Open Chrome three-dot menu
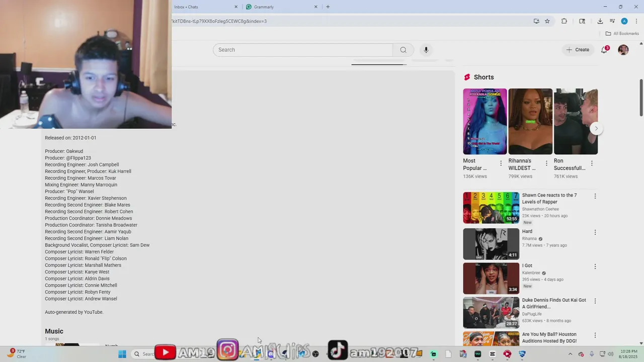 [636, 21]
